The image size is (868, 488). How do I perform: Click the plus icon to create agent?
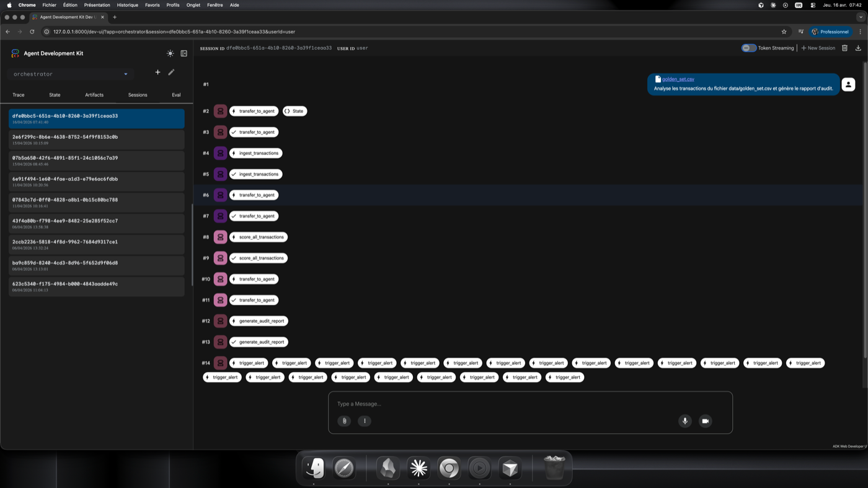pyautogui.click(x=157, y=73)
